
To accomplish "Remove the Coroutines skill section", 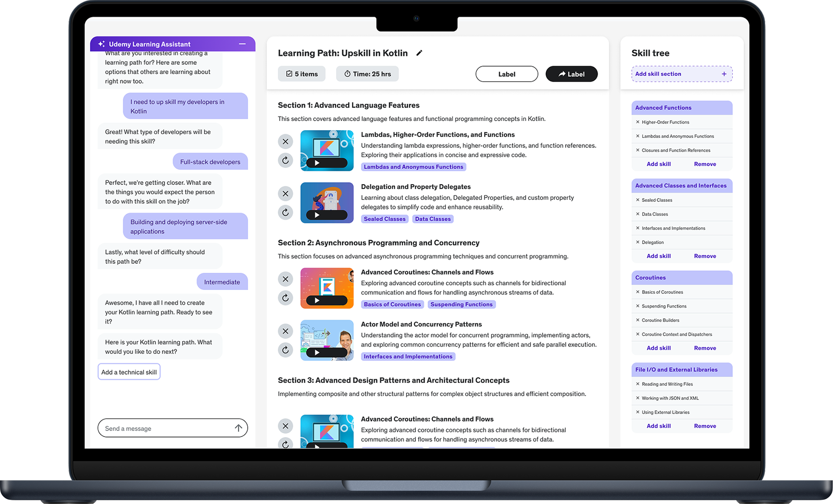I will (x=705, y=348).
